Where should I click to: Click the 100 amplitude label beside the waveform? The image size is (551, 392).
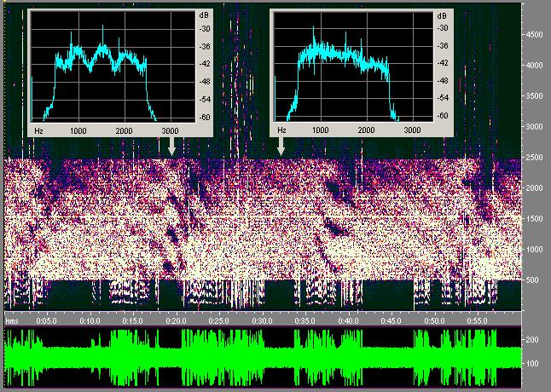(x=533, y=364)
